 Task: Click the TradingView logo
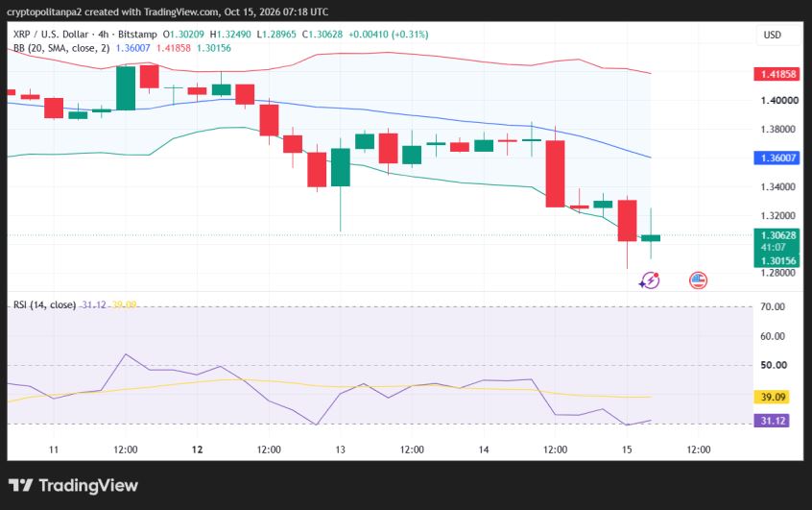click(73, 486)
